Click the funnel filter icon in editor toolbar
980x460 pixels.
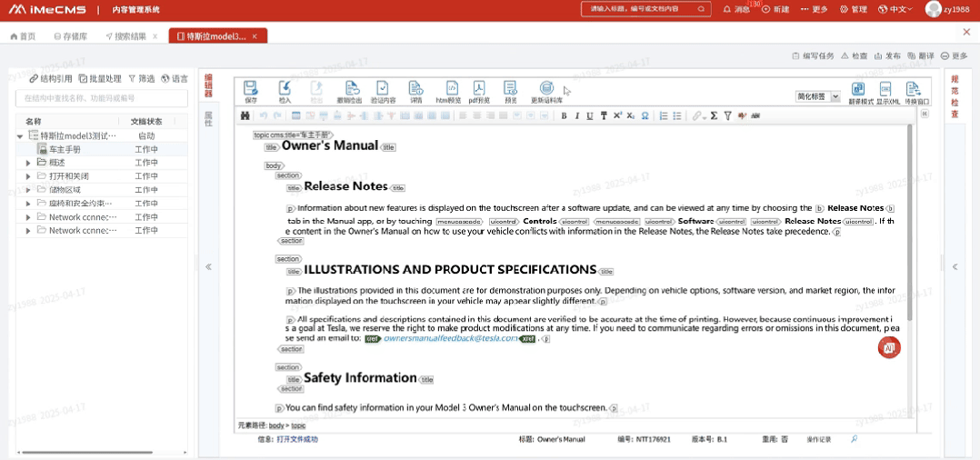[727, 115]
